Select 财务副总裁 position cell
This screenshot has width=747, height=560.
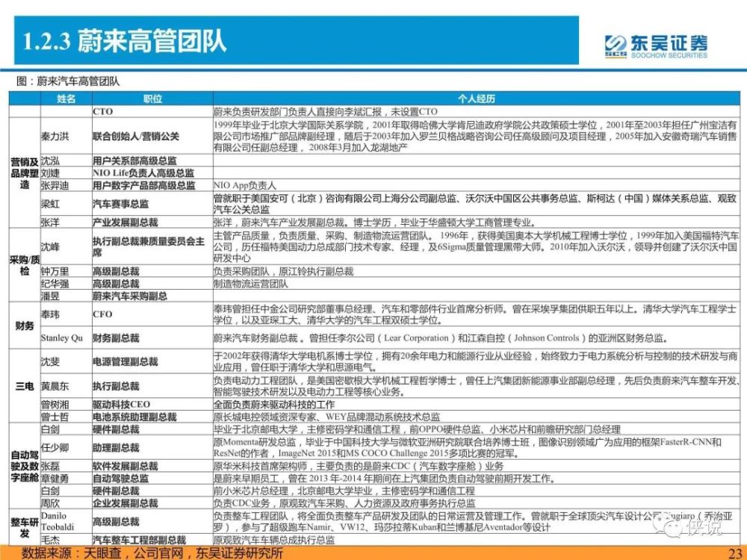click(152, 338)
